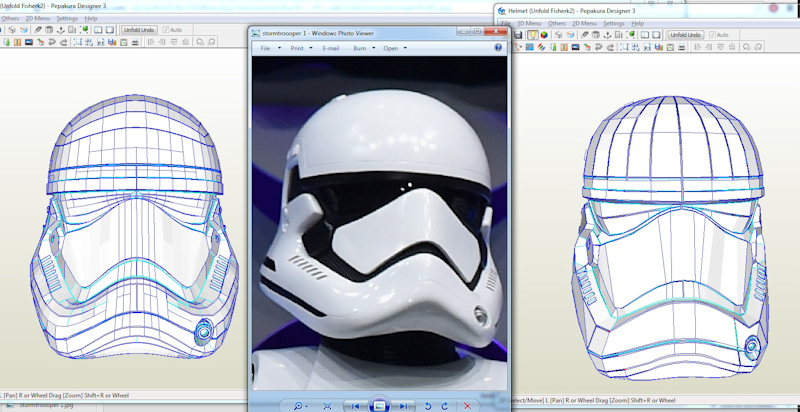
Task: Click the 3D helmet model in left Pepakura window
Action: [134, 226]
